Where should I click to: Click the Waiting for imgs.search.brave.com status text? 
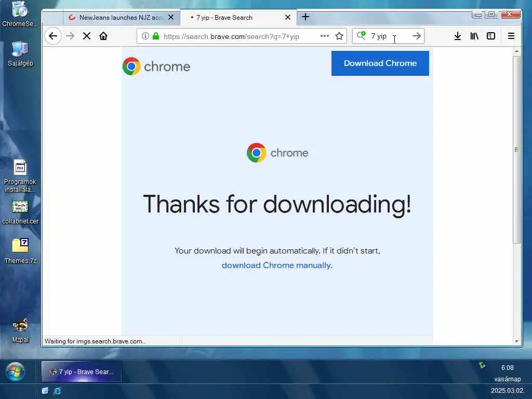95,341
